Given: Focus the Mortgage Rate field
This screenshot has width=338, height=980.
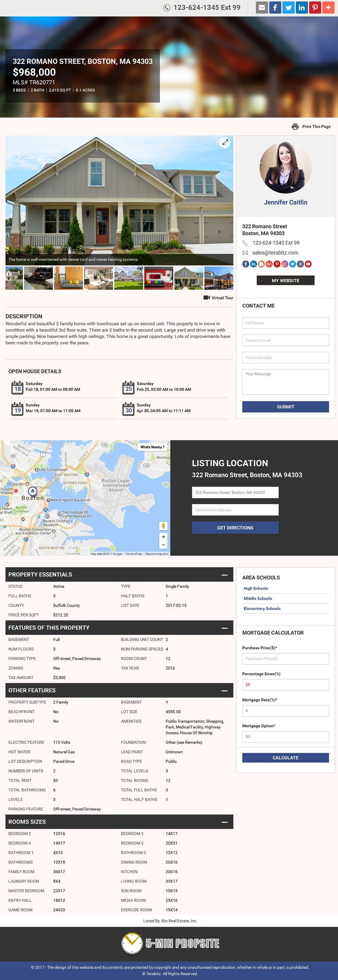Looking at the screenshot, I should tap(286, 711).
